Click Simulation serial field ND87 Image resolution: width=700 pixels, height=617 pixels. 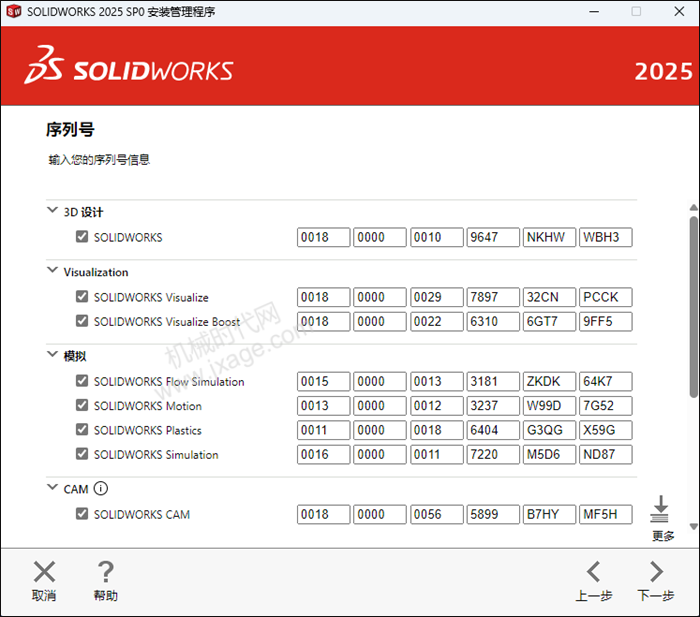click(x=606, y=454)
